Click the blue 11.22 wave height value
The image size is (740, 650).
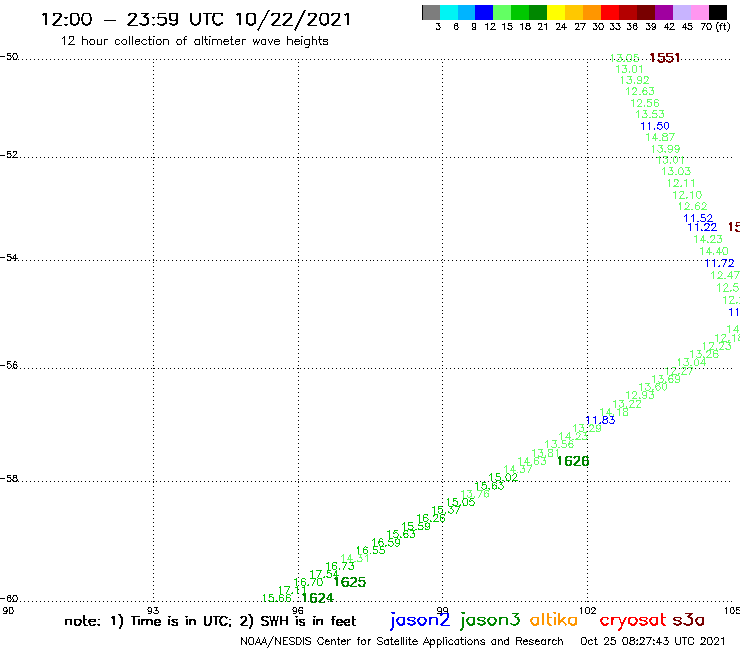702,227
